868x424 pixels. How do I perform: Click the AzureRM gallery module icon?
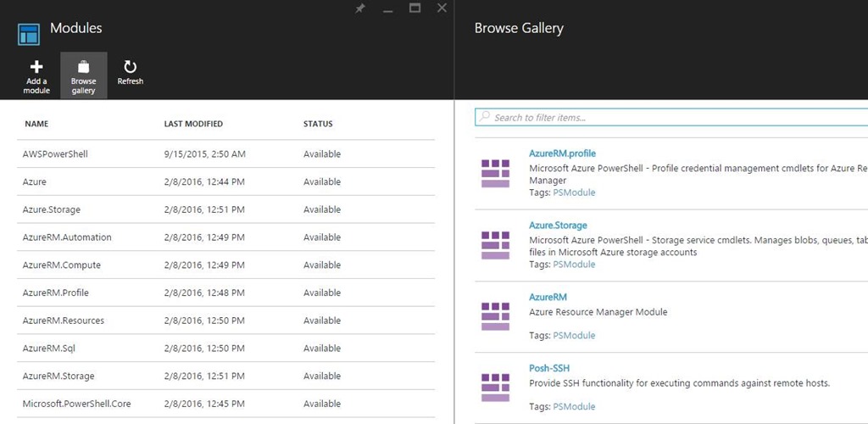point(495,316)
